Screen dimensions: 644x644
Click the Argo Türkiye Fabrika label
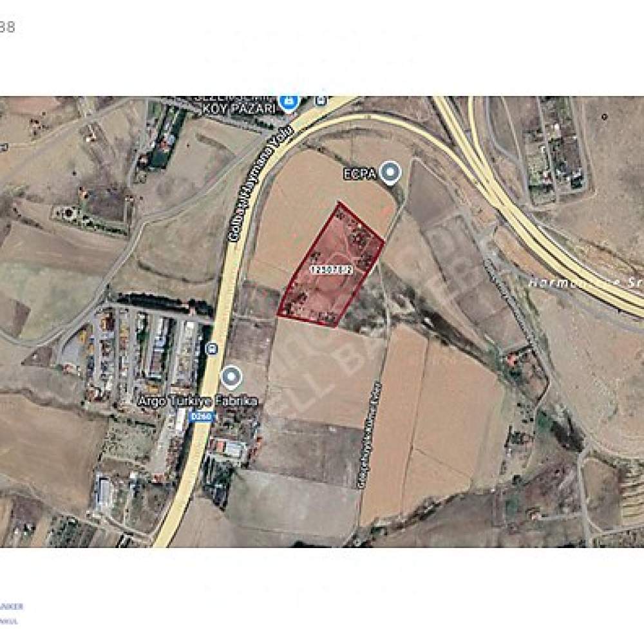(x=197, y=401)
